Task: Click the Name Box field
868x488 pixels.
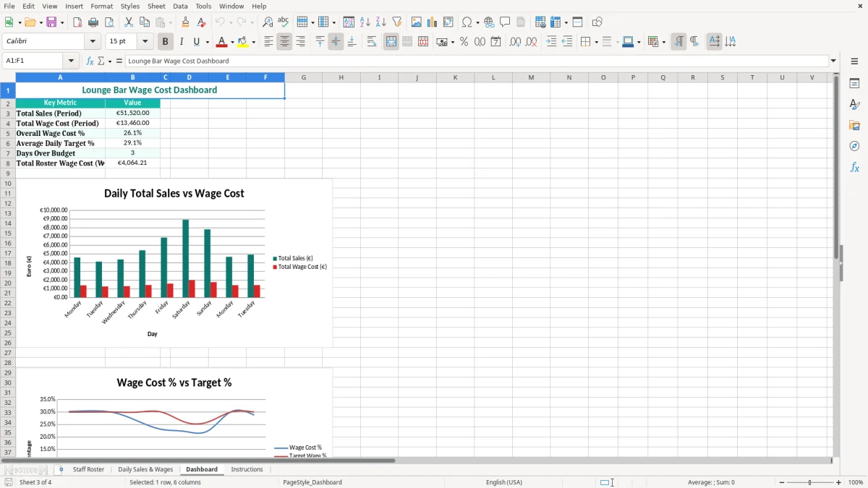Action: [x=33, y=61]
